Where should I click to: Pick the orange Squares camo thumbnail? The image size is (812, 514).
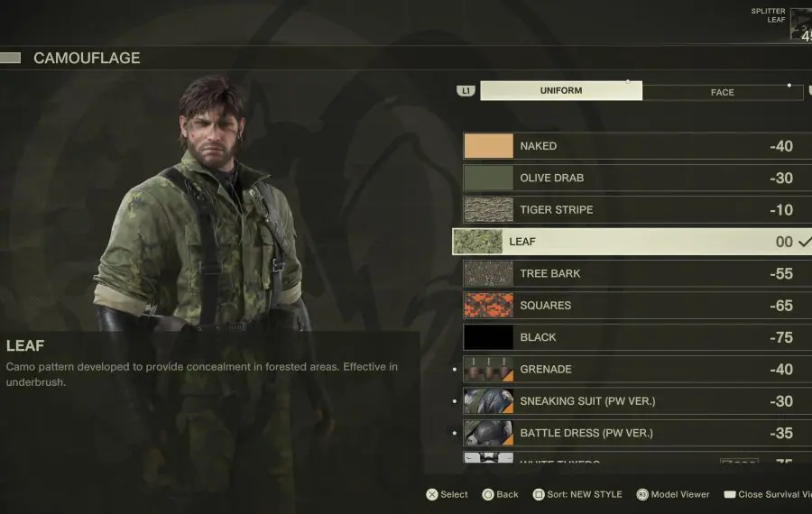[488, 306]
